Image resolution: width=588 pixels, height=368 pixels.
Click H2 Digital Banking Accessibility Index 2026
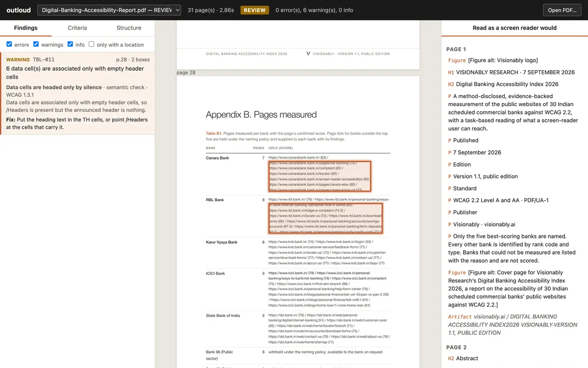[x=503, y=84]
